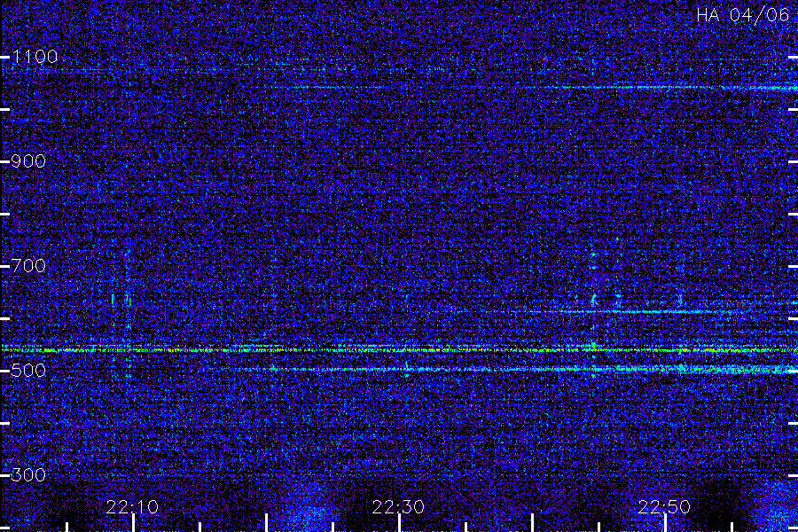Click the 700 frequency axis label
Screen dimensions: 798x532
click(x=28, y=266)
